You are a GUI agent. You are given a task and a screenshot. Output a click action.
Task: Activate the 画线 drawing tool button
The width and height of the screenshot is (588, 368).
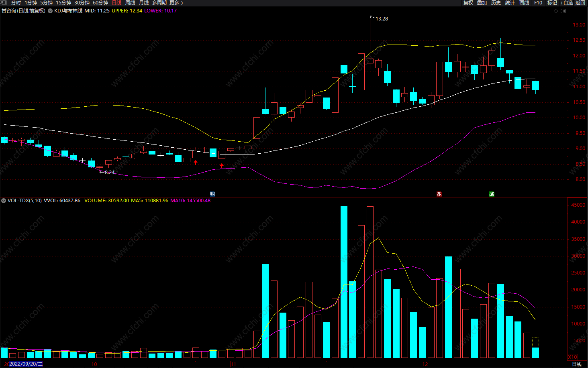[524, 3]
